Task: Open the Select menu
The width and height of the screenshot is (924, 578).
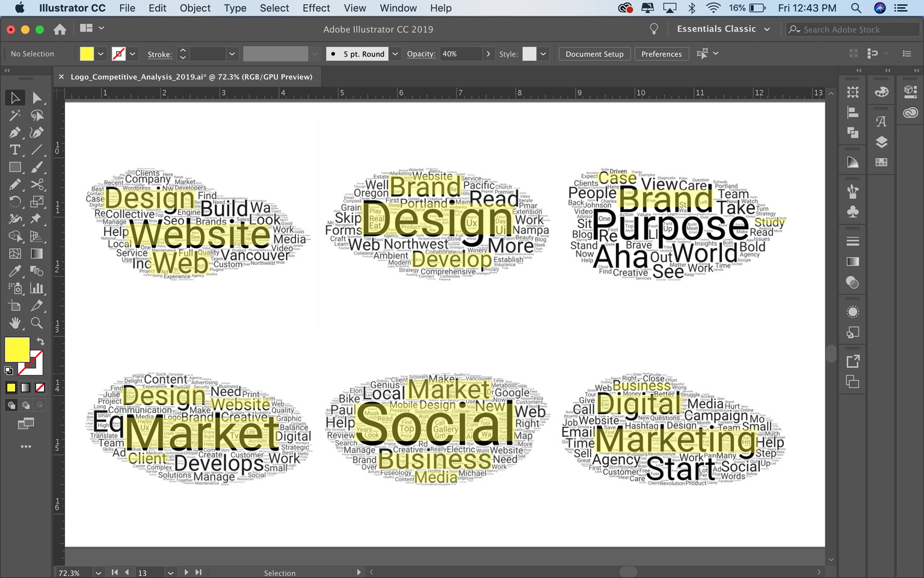Action: (x=274, y=8)
